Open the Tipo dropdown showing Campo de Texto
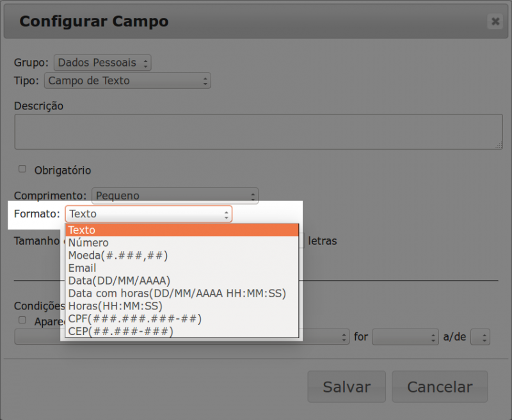Screen dimensions: 512x420 tap(127, 81)
